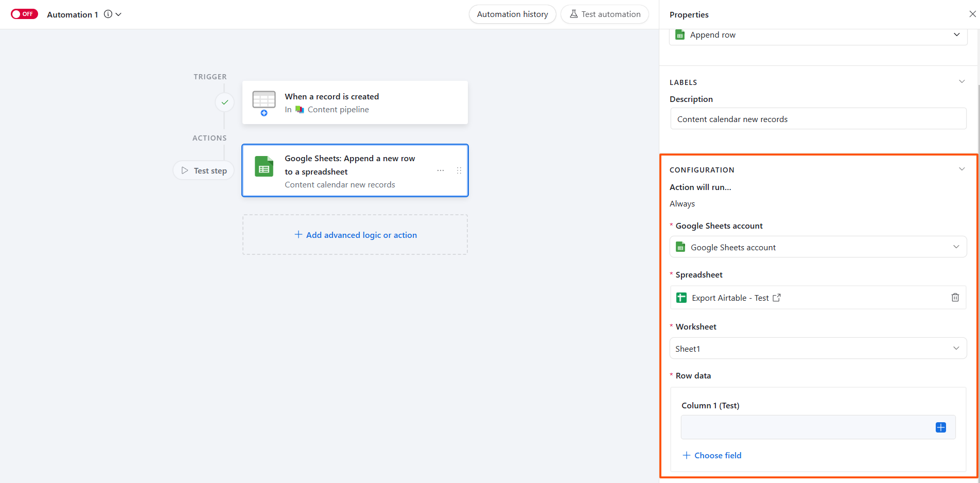Screen dimensions: 980x483
Task: Click the trigger success checkmark
Action: tap(224, 102)
